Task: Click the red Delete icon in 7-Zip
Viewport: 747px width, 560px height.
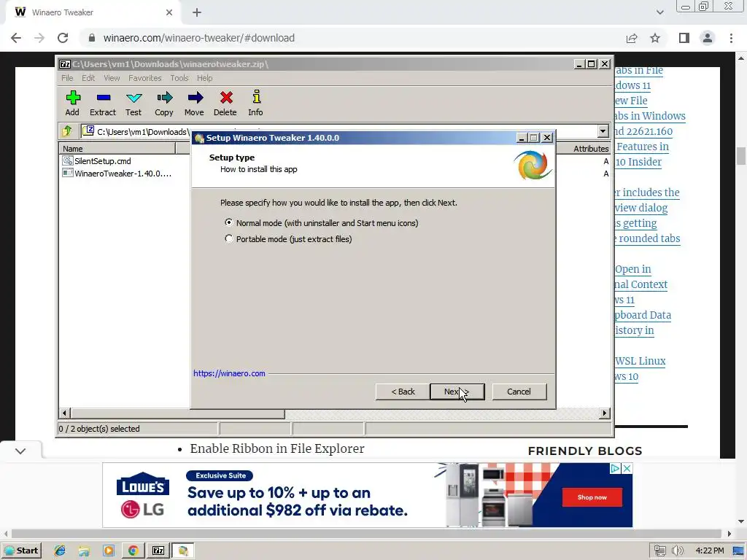Action: pyautogui.click(x=226, y=98)
